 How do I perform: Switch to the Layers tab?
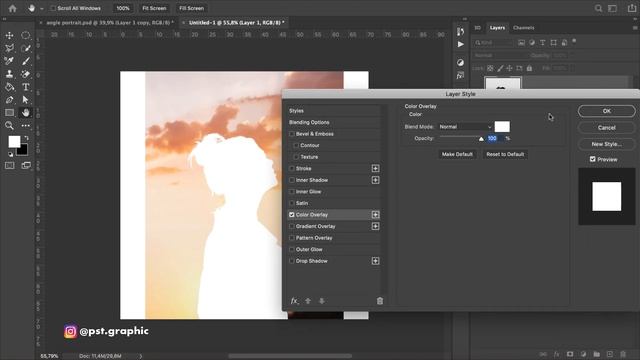[x=497, y=28]
